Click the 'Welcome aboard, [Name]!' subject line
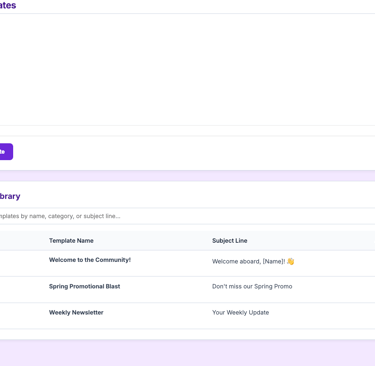 click(253, 262)
